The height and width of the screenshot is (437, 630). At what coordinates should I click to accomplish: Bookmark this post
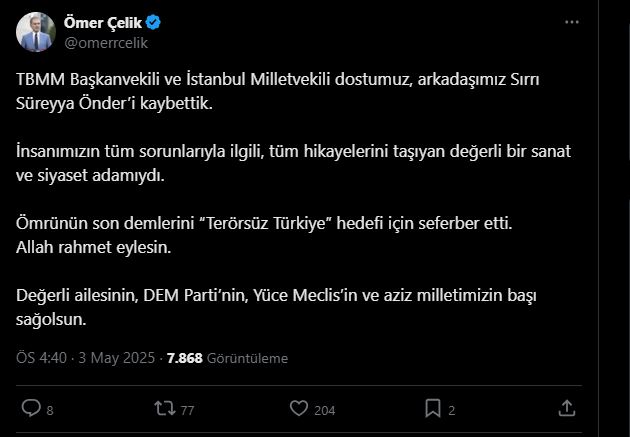pos(433,408)
